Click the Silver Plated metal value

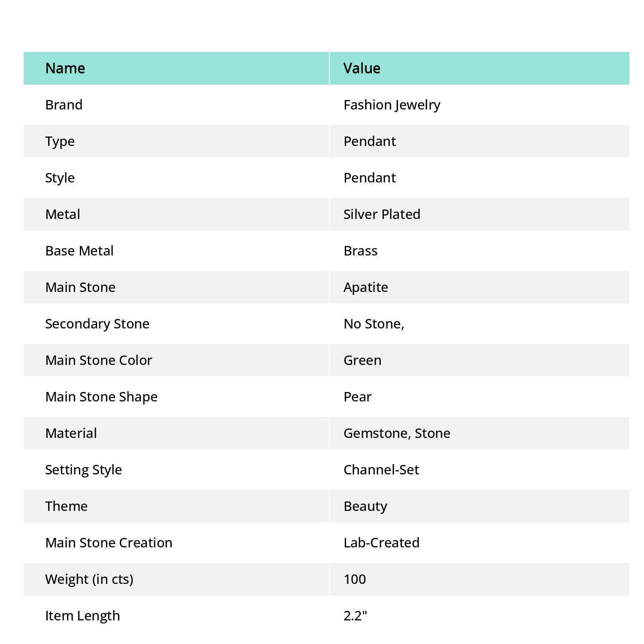click(x=382, y=214)
